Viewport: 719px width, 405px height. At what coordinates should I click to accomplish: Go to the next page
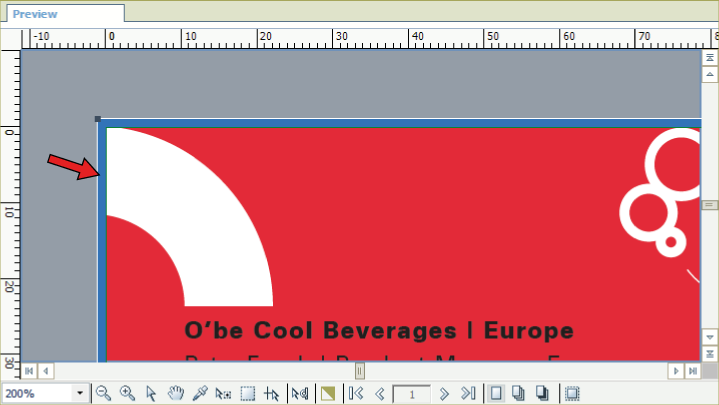coord(444,394)
